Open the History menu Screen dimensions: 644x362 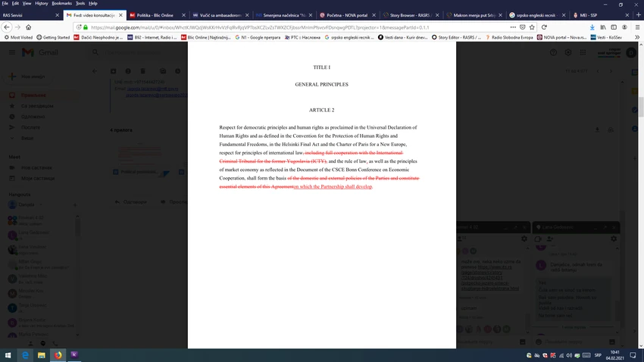tap(41, 3)
